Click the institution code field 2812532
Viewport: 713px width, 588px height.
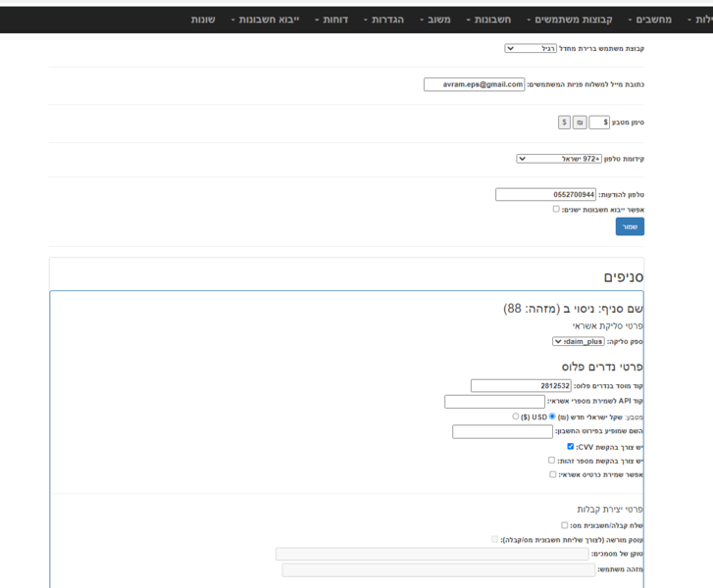coord(521,386)
